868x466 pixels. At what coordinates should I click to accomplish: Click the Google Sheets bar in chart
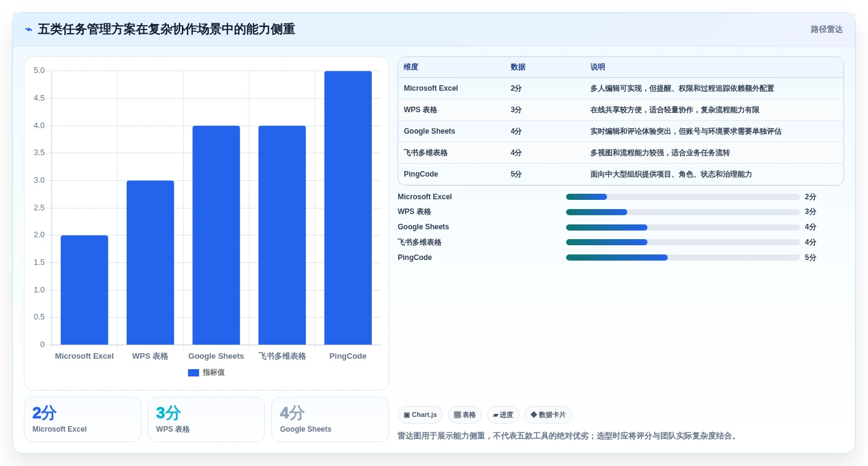click(216, 235)
